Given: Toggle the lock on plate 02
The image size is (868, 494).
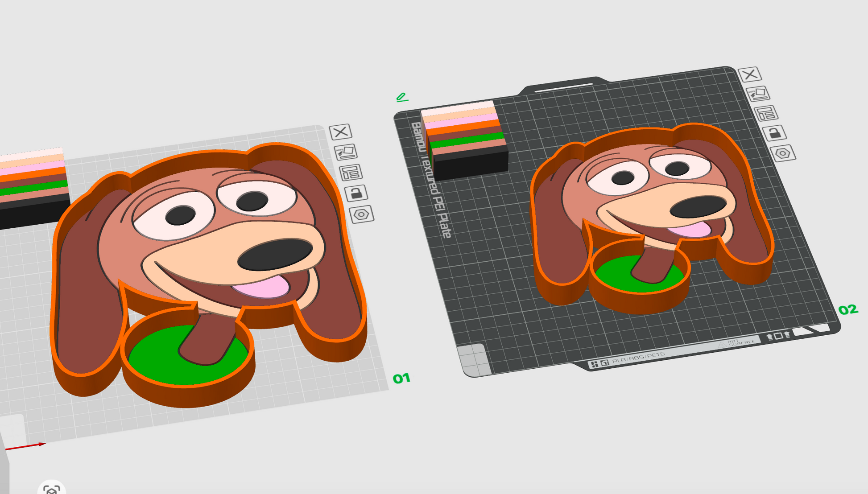Looking at the screenshot, I should 775,133.
